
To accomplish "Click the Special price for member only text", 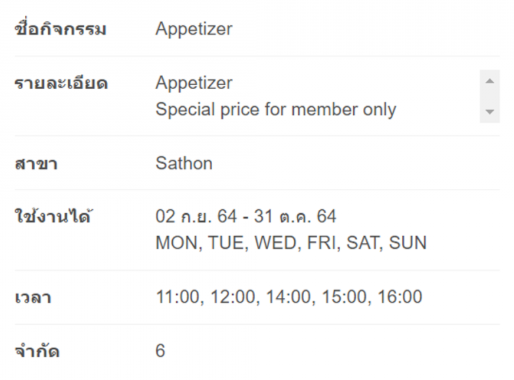I will (x=276, y=110).
